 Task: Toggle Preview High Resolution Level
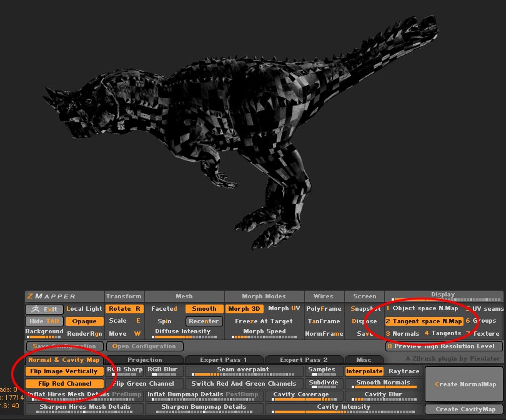(444, 346)
